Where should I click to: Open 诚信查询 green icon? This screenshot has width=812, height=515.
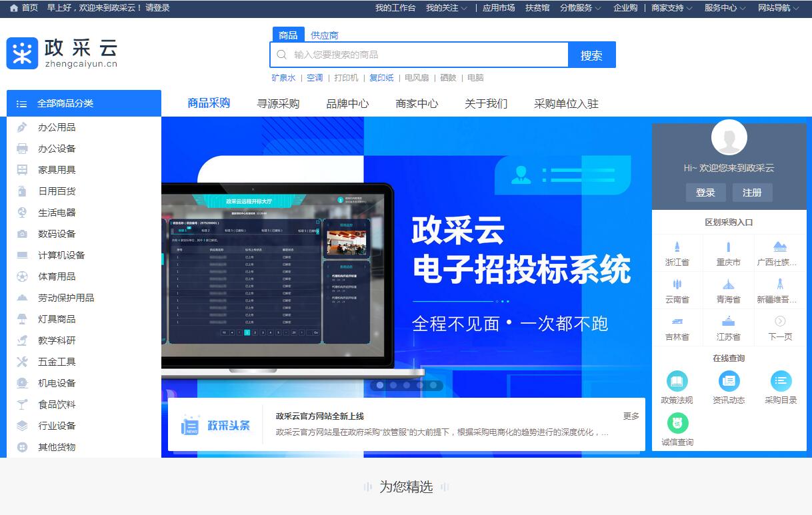coord(677,423)
